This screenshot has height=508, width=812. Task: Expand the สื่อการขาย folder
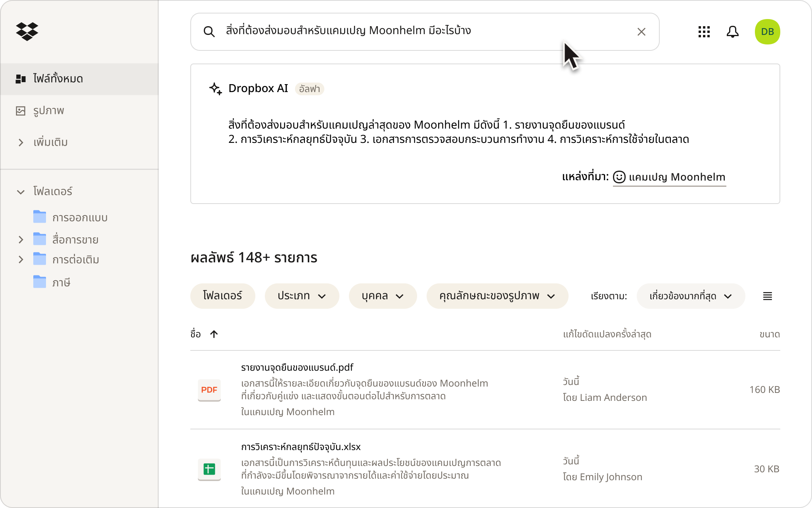(x=21, y=240)
